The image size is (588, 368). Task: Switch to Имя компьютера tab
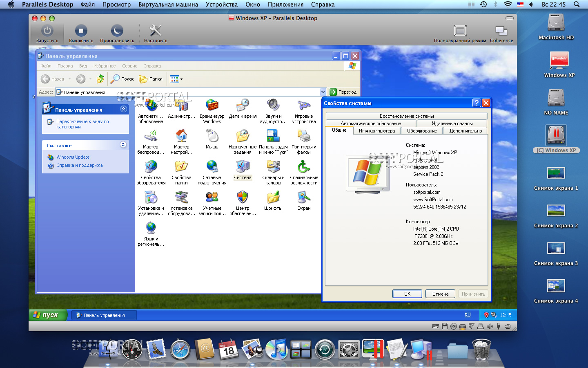(x=377, y=131)
